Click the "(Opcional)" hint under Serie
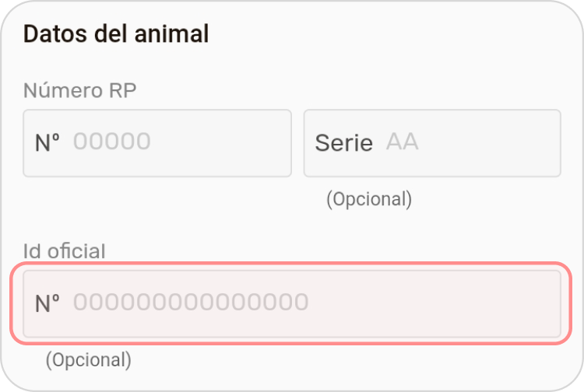Viewport: 584px width, 392px height. (x=368, y=199)
